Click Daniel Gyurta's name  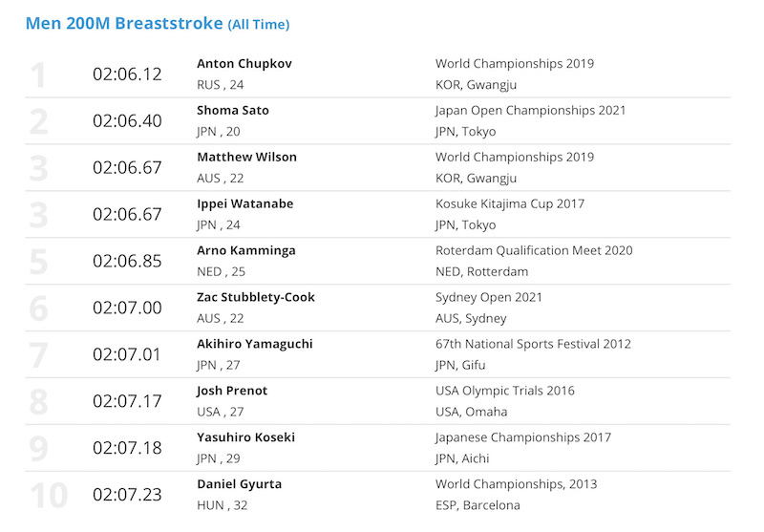tap(240, 485)
